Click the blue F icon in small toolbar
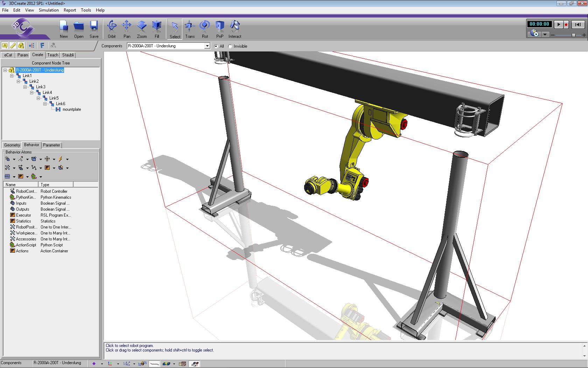The width and height of the screenshot is (588, 368). coord(42,46)
